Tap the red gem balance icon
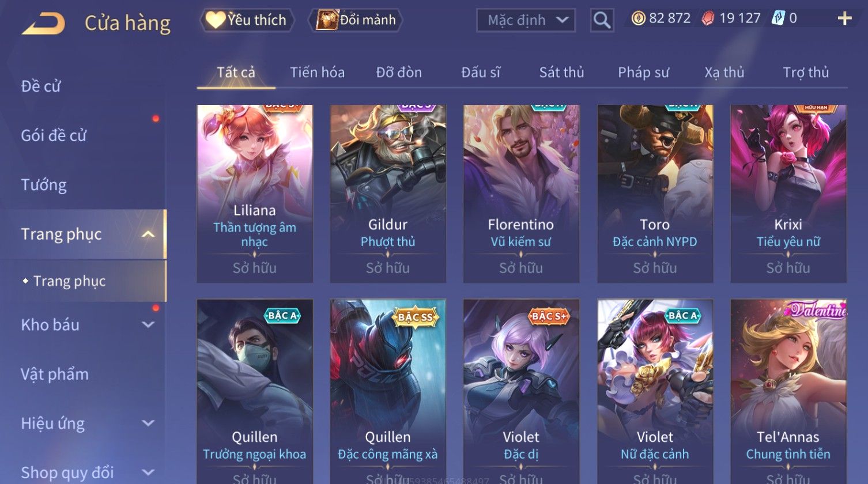The height and width of the screenshot is (484, 868). pyautogui.click(x=708, y=18)
